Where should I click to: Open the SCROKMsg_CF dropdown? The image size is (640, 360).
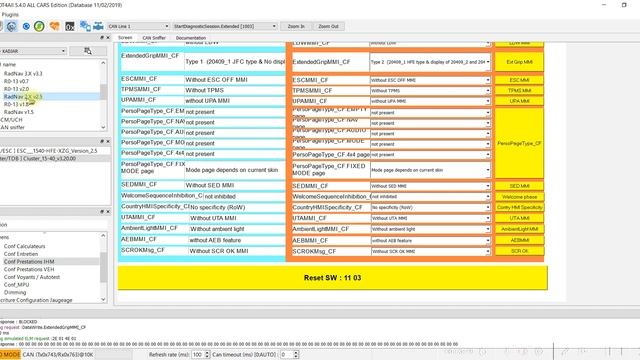430,251
